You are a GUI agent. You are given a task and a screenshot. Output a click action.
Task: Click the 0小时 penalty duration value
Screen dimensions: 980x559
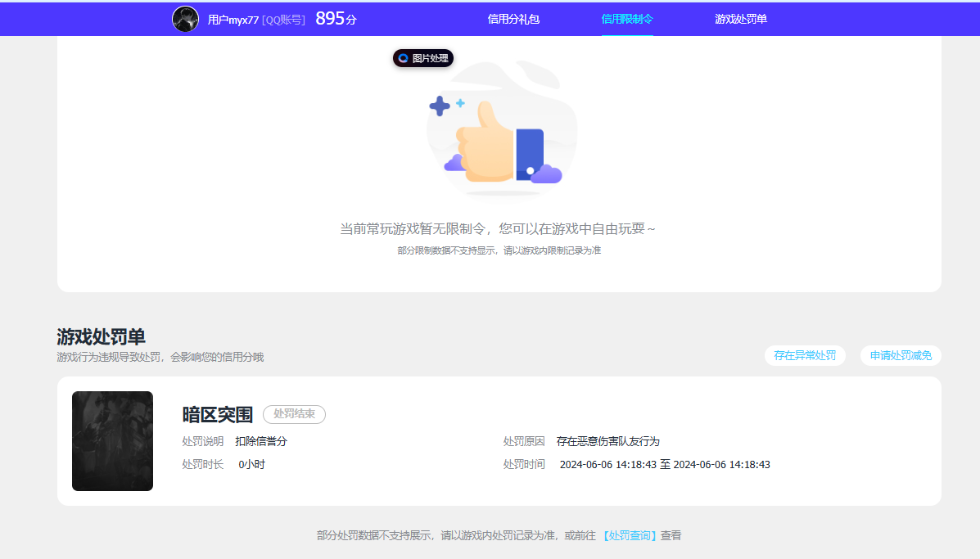(x=252, y=465)
